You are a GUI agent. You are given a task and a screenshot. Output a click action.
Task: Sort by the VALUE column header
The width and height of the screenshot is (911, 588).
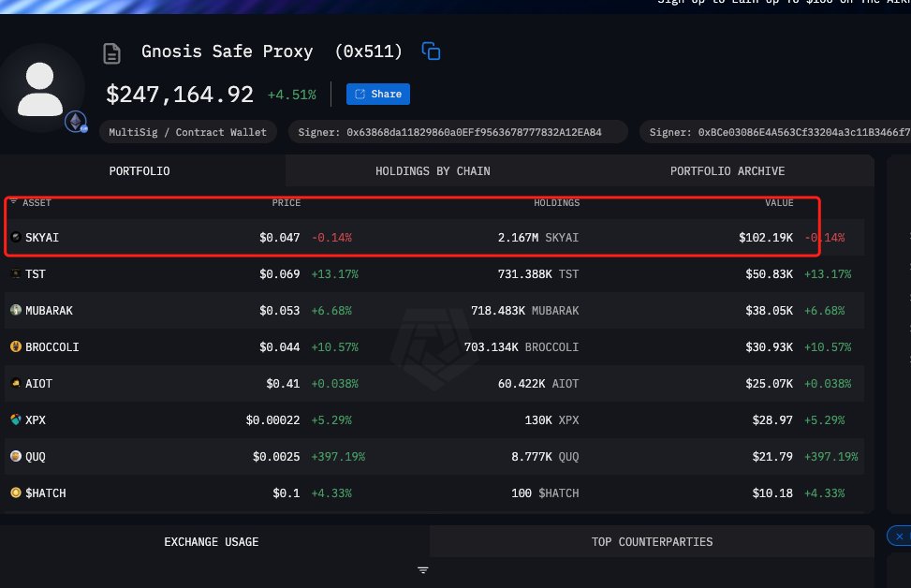(779, 203)
